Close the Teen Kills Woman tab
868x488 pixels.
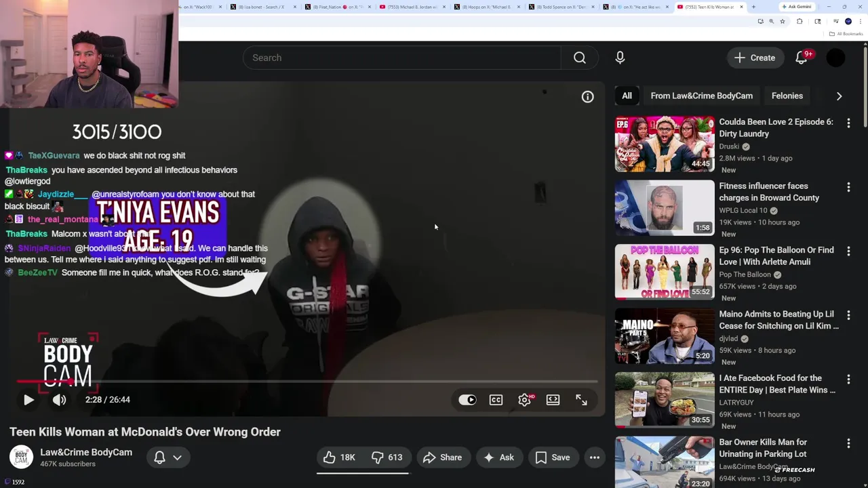741,7
